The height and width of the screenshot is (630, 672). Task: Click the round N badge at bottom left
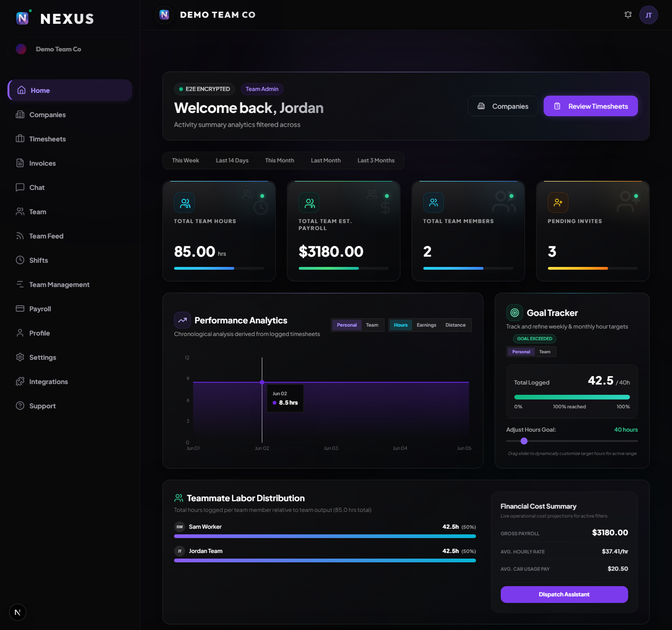18,612
